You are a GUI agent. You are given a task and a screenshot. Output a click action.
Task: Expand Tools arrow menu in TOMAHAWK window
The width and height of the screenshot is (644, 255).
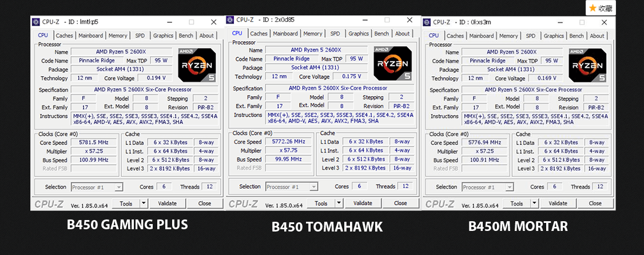pyautogui.click(x=339, y=203)
